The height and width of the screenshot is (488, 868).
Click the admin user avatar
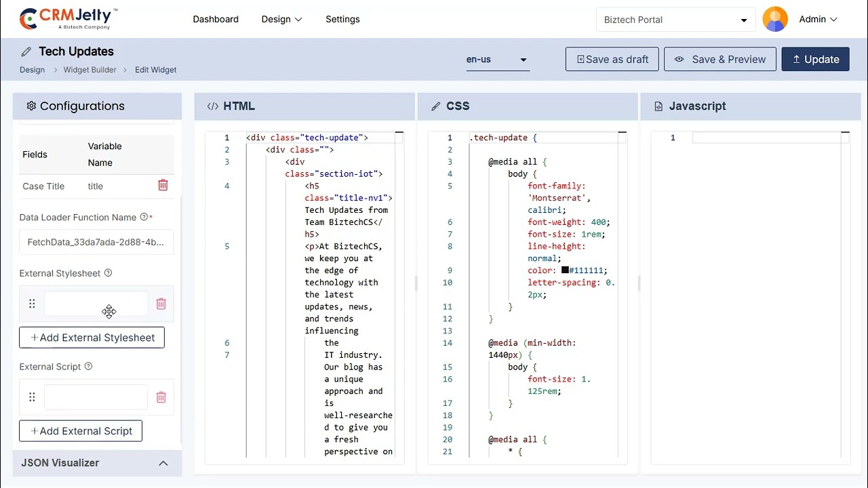point(775,20)
